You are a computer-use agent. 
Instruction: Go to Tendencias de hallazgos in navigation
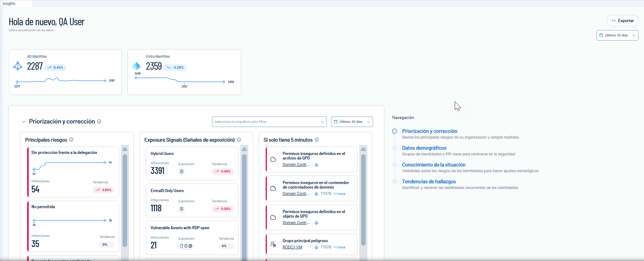[429, 182]
